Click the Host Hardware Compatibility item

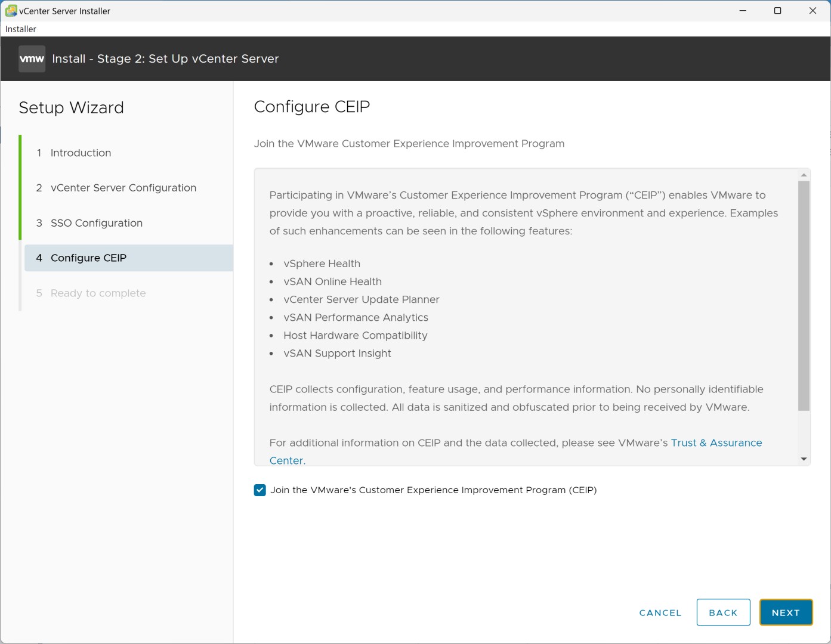[x=356, y=335]
